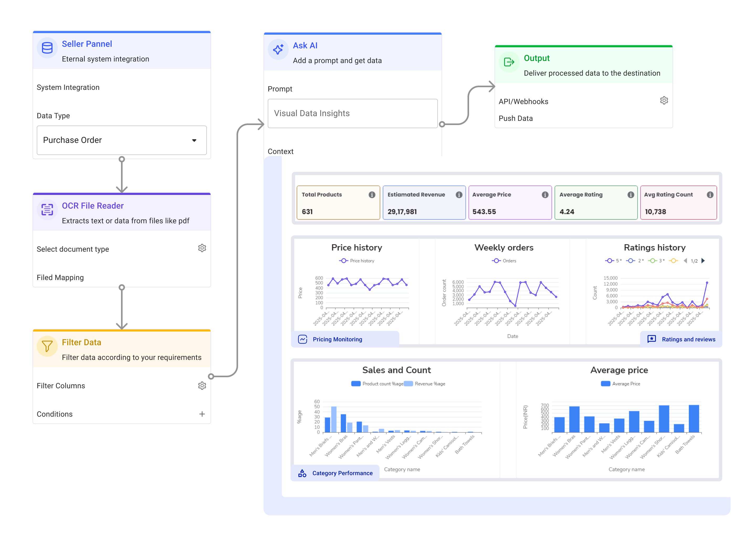This screenshot has height=538, width=756.
Task: Open the Purchase Order data type dropdown
Action: (x=122, y=140)
